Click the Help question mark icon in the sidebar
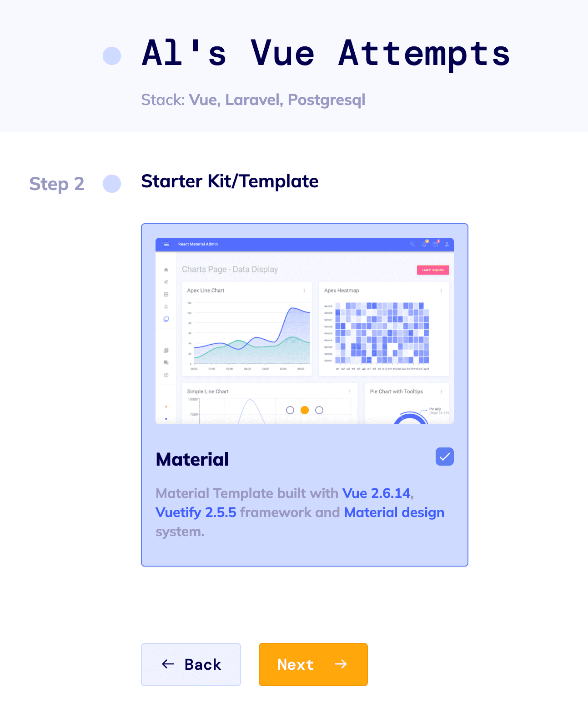Image resolution: width=588 pixels, height=728 pixels. pos(166,375)
